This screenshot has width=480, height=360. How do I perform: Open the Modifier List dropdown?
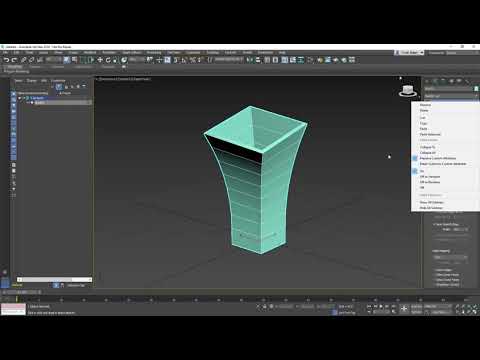tap(450, 96)
